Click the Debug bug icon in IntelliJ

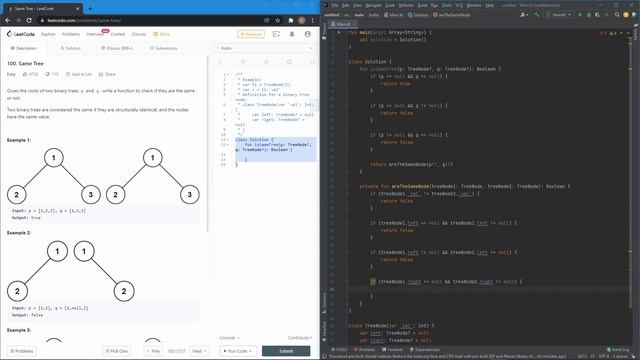click(589, 15)
